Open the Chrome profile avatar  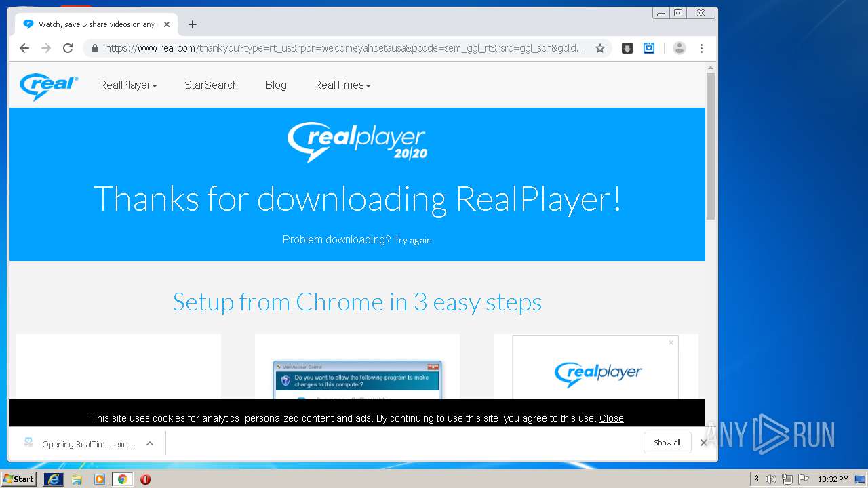[x=679, y=48]
